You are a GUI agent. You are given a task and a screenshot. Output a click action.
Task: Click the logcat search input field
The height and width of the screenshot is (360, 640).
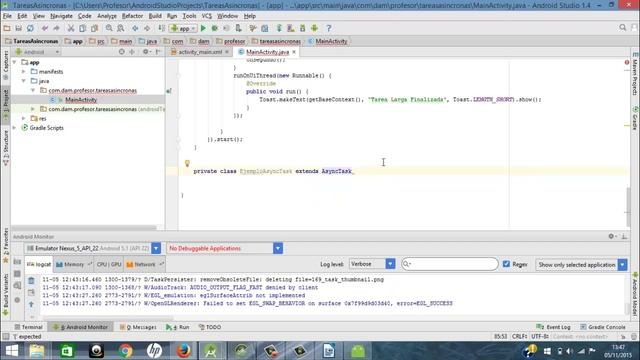click(449, 264)
